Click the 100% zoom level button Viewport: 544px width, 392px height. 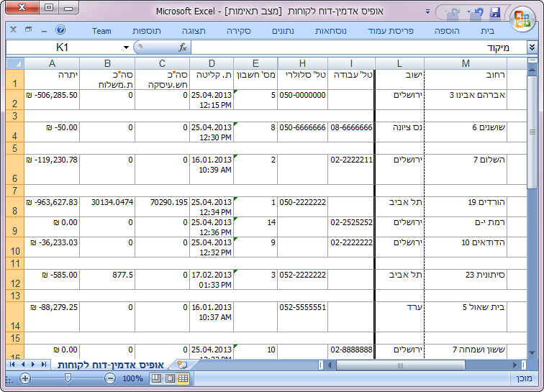[132, 378]
